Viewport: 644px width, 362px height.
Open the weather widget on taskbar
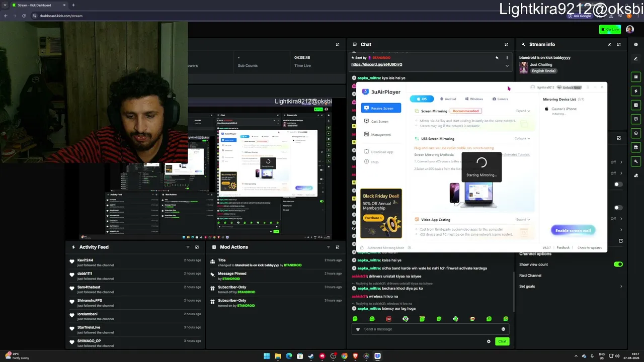point(18,356)
